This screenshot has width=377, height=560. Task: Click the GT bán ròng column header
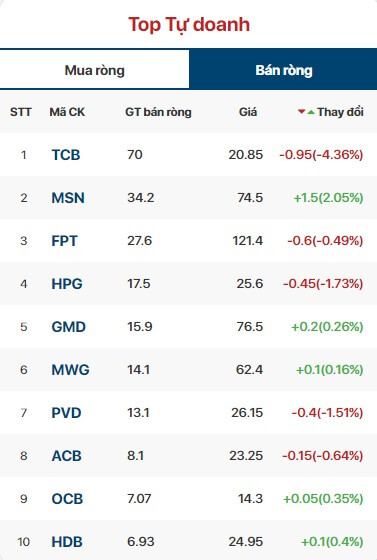[158, 112]
